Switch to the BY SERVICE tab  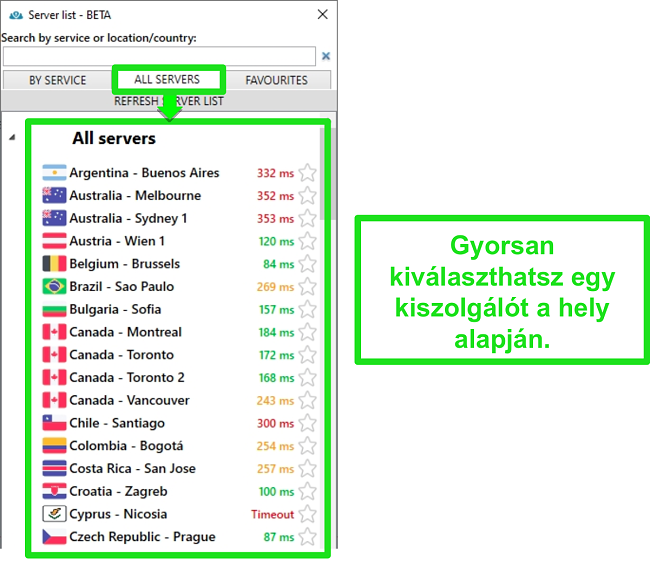57,80
